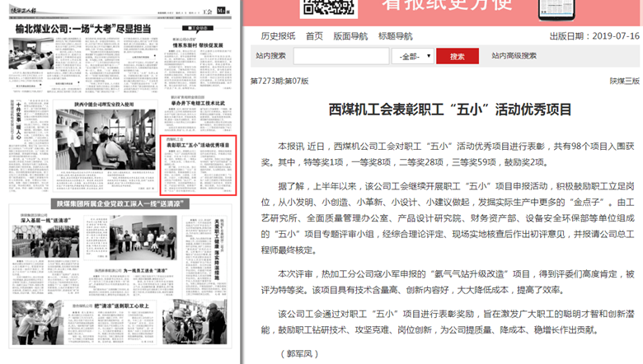This screenshot has height=364, width=643.
Task: Click the 把"清凉"送到职工心坎上 article
Action: [124, 306]
